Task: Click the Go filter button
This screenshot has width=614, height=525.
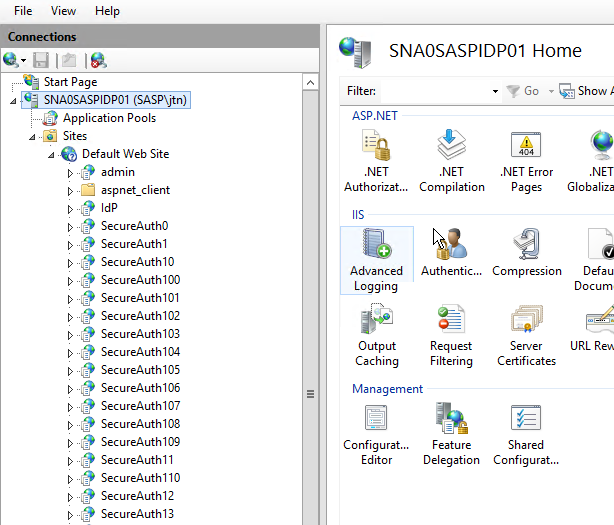Action: [523, 91]
